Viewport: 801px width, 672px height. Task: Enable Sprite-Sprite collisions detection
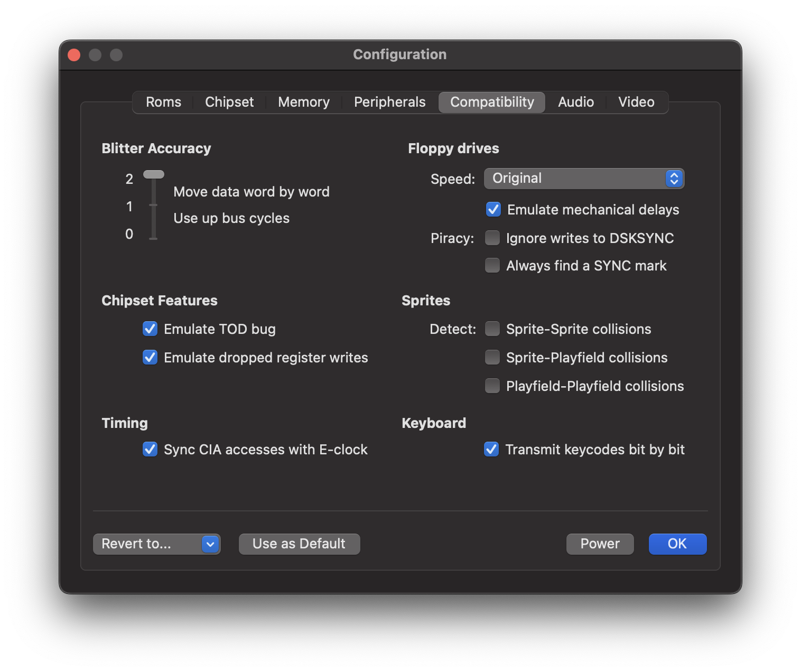click(492, 329)
